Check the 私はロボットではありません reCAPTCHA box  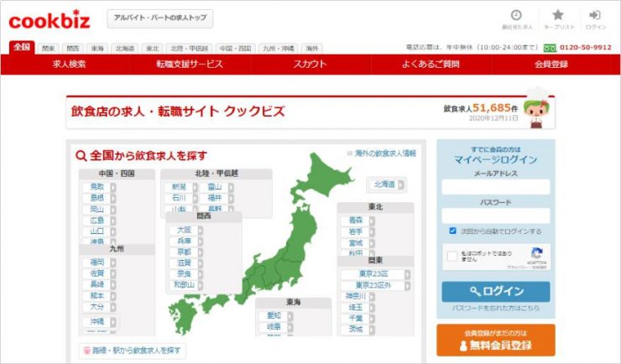coord(451,256)
